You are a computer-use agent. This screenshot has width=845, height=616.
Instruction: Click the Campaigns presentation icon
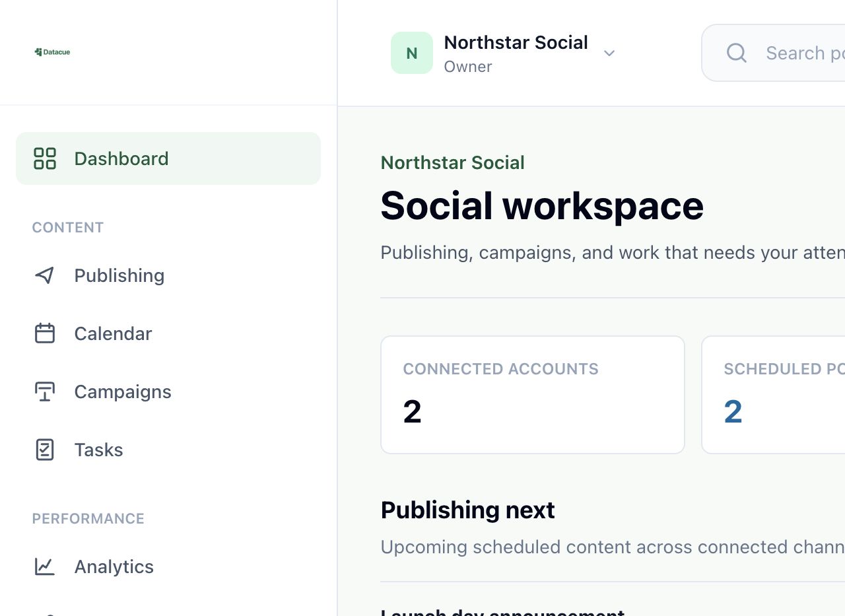click(x=45, y=392)
